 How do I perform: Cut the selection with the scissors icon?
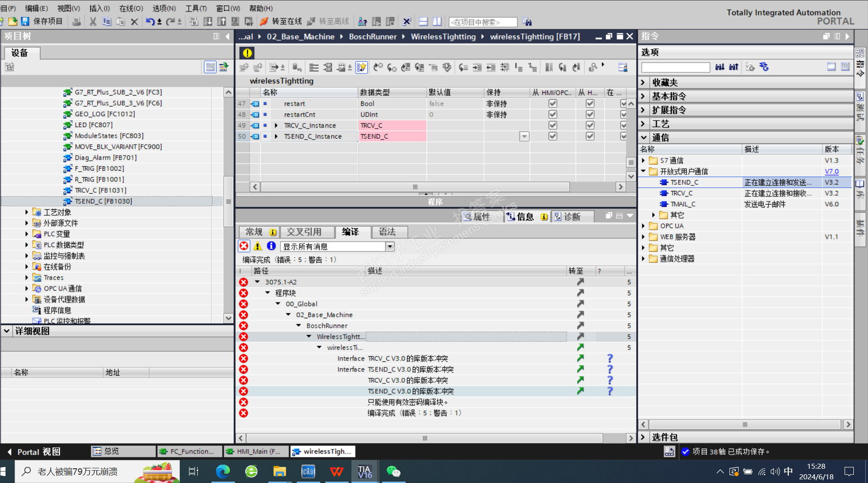click(x=93, y=22)
